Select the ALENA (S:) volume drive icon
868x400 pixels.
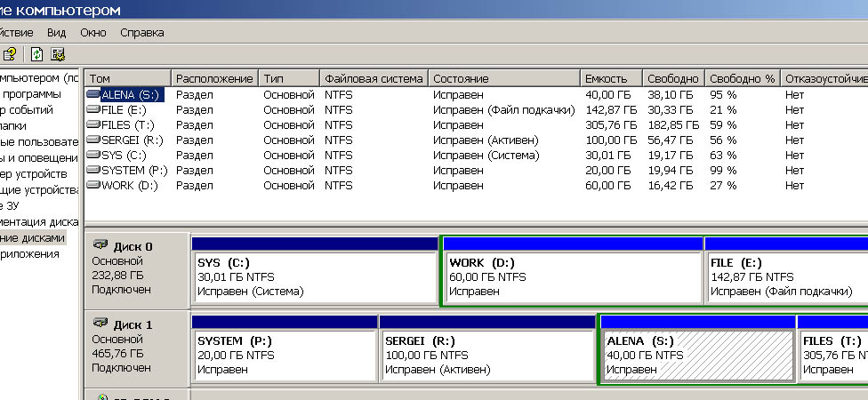94,94
